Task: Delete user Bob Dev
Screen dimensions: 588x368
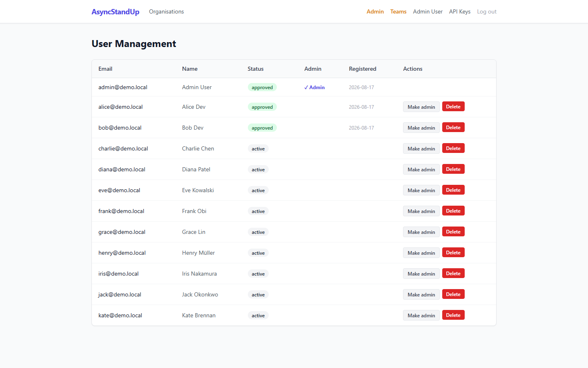Action: click(453, 128)
